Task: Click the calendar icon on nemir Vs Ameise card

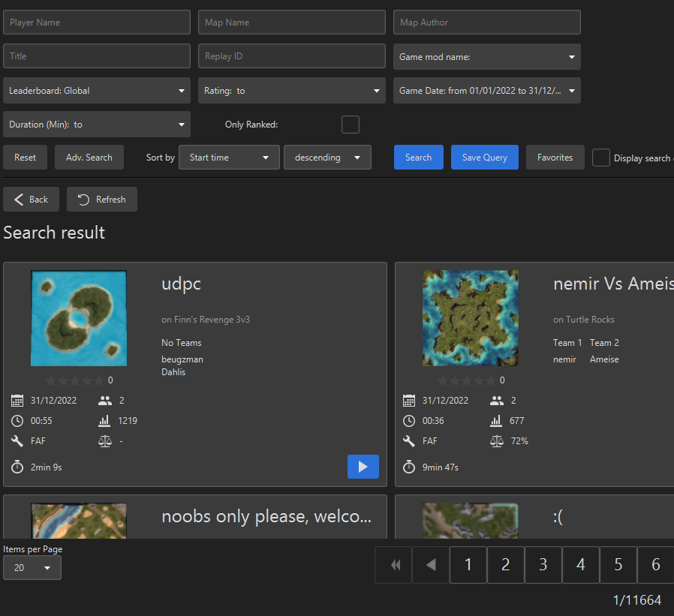Action: coord(409,401)
